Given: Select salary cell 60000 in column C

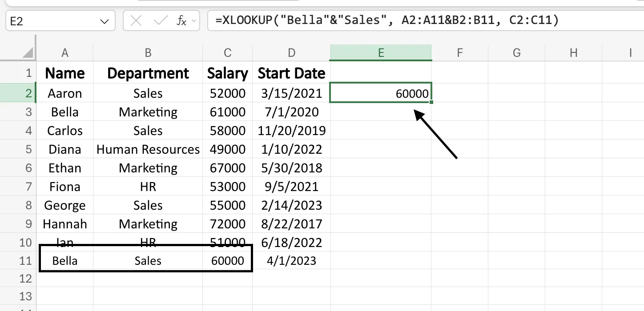Looking at the screenshot, I should pyautogui.click(x=228, y=260).
